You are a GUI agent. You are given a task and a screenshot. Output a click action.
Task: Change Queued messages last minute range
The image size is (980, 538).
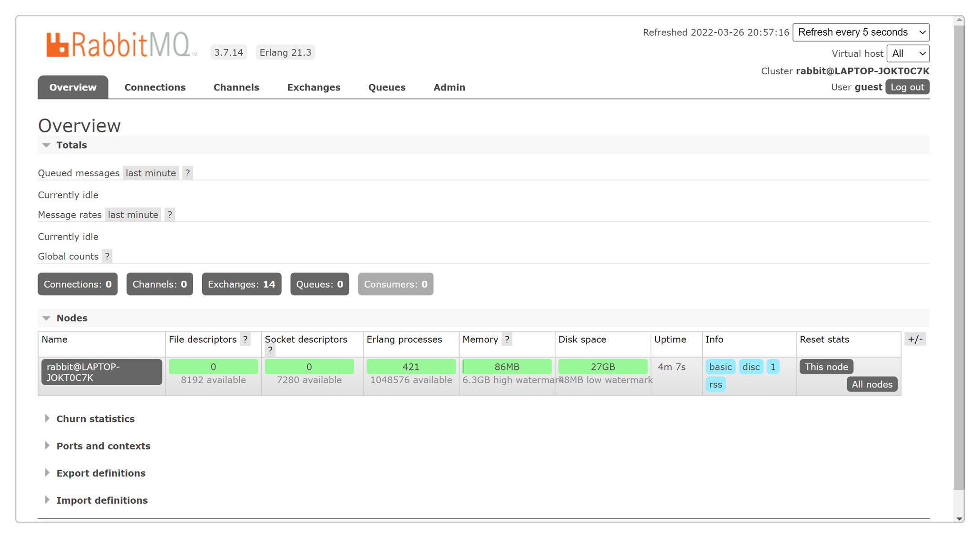(151, 173)
